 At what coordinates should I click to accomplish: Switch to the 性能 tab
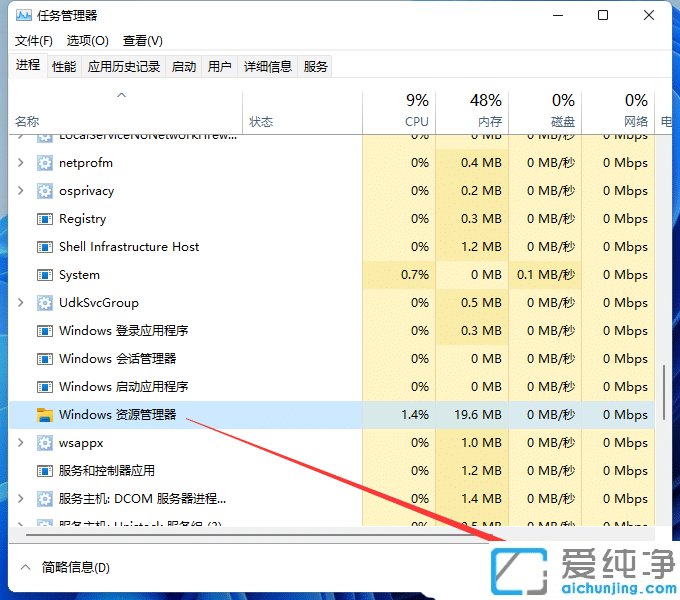click(x=64, y=67)
